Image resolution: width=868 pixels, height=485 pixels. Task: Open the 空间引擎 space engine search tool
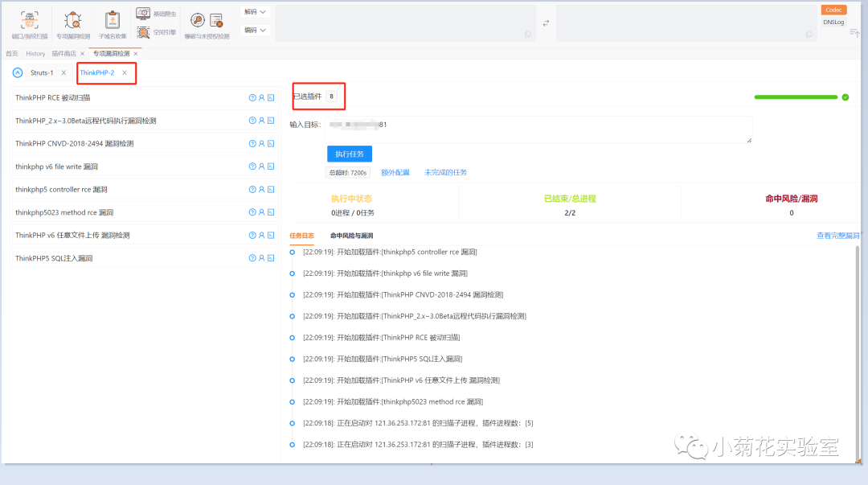pyautogui.click(x=156, y=32)
